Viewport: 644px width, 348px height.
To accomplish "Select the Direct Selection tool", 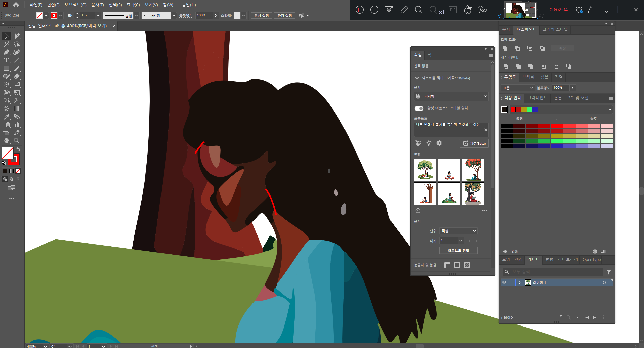I will [x=17, y=36].
